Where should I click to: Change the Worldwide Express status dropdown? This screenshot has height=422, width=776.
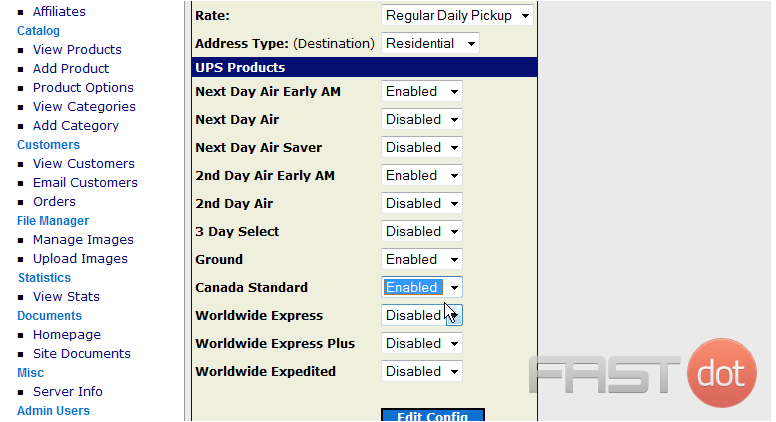(422, 315)
